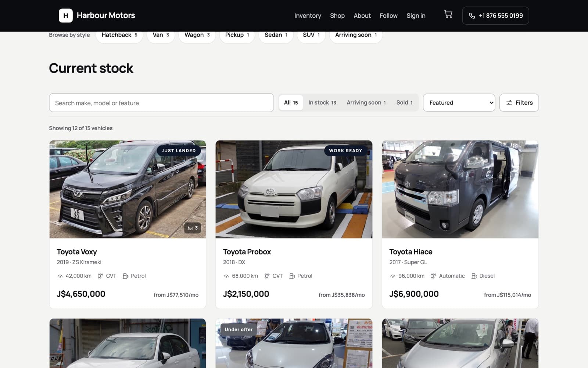Click the J$4,650,000 price
Image resolution: width=588 pixels, height=368 pixels.
(x=81, y=294)
